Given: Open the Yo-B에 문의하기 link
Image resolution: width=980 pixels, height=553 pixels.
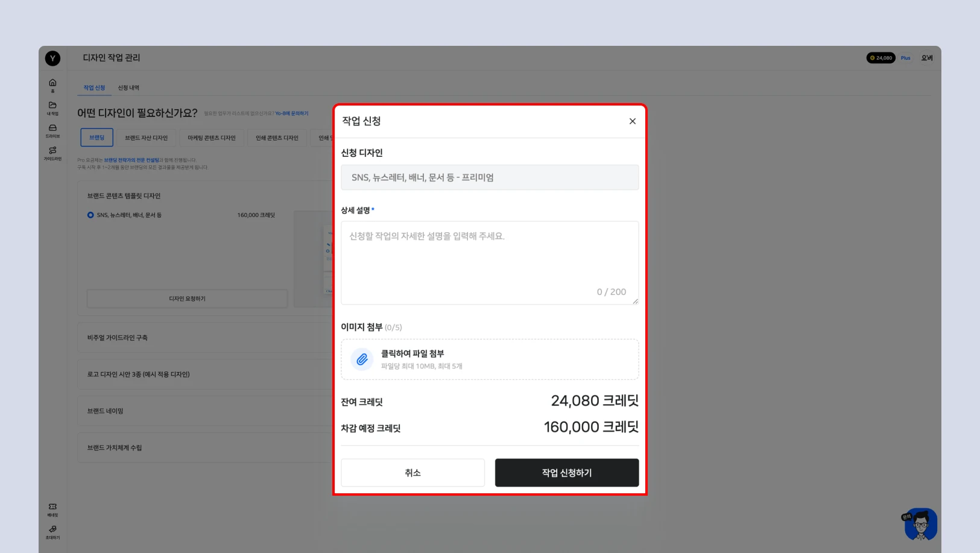Looking at the screenshot, I should click(x=292, y=113).
